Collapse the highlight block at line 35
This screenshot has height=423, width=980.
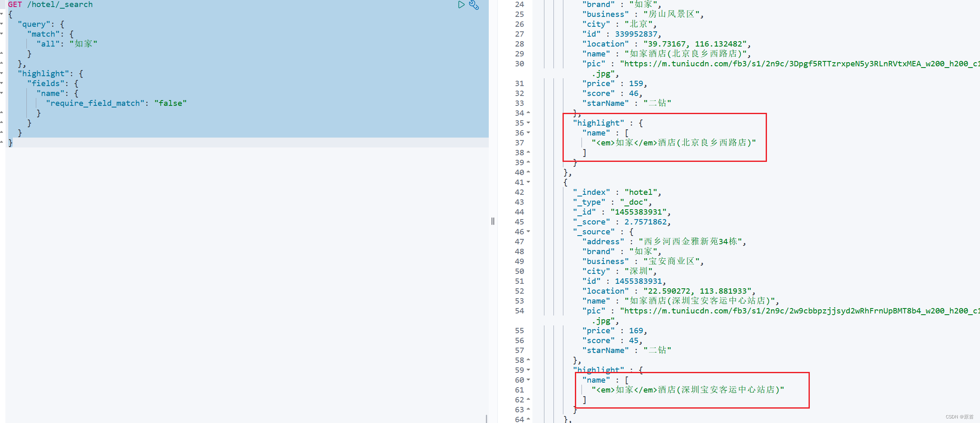pyautogui.click(x=528, y=123)
